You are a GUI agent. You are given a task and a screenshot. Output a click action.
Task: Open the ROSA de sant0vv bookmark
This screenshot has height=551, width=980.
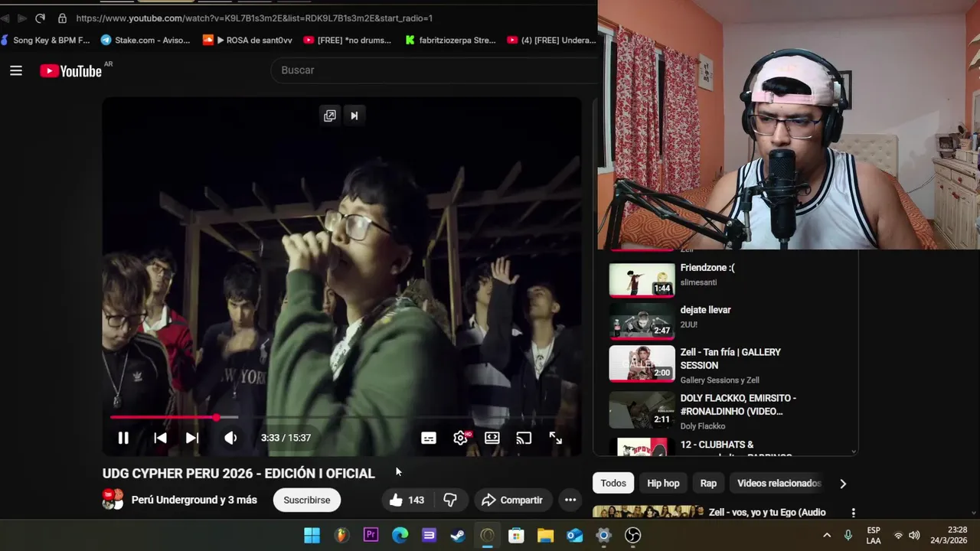[247, 40]
